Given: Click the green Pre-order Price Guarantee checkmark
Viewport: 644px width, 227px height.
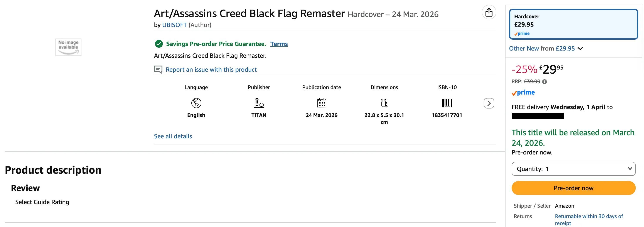Looking at the screenshot, I should 158,44.
